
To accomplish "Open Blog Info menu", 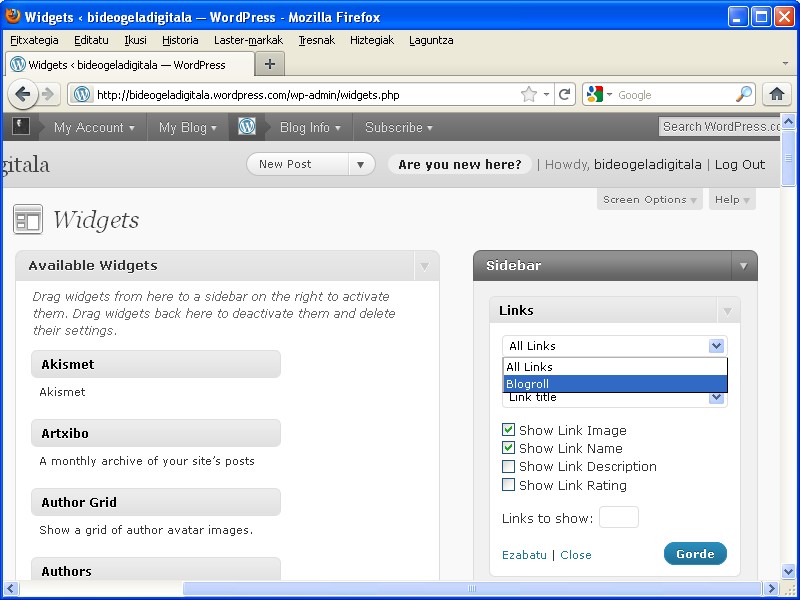I will click(x=310, y=127).
